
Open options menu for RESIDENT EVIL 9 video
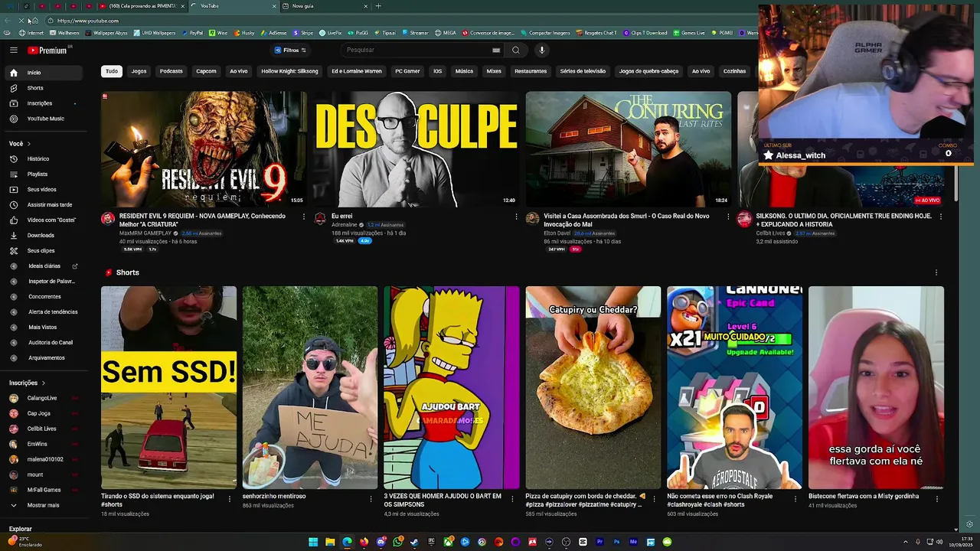click(x=303, y=217)
